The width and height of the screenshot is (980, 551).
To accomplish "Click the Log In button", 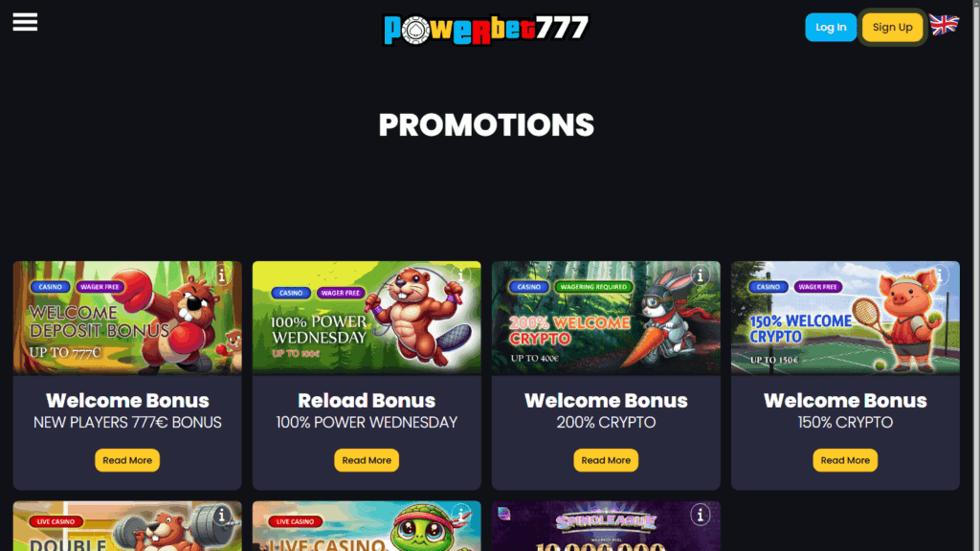I will click(831, 27).
